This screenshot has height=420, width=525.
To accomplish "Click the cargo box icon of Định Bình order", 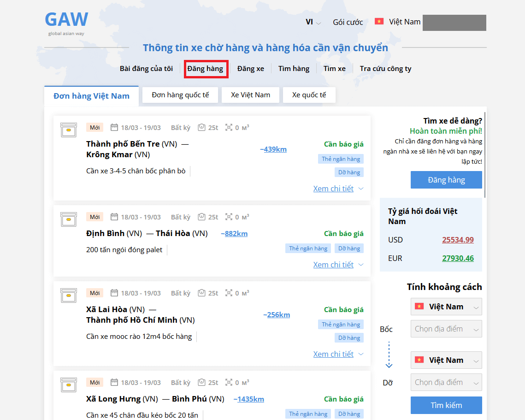I will [x=69, y=219].
